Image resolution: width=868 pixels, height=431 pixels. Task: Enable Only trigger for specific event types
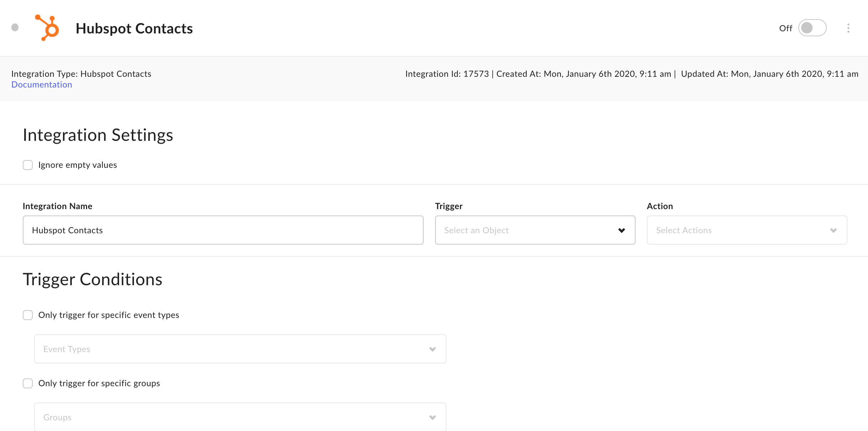(28, 315)
